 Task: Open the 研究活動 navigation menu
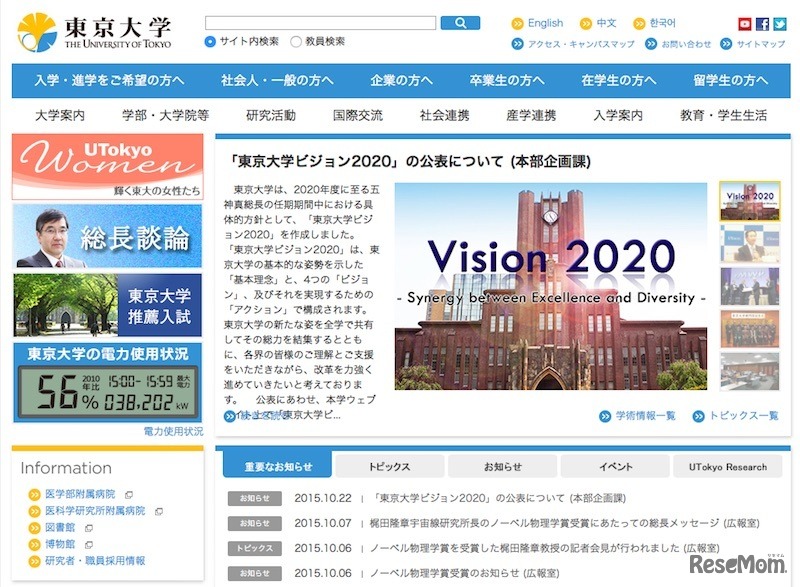[271, 116]
